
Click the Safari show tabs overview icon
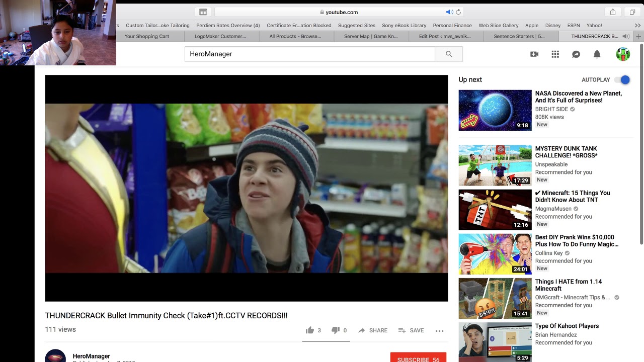[632, 12]
